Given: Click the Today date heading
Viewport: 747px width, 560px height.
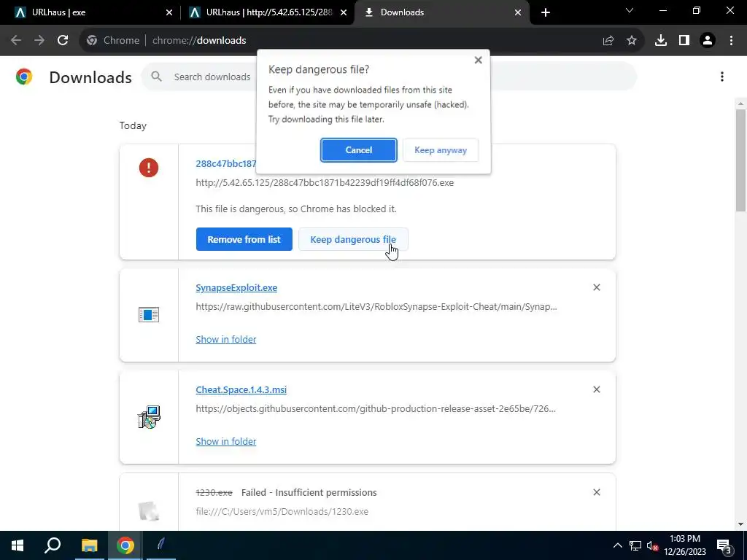Looking at the screenshot, I should (133, 125).
